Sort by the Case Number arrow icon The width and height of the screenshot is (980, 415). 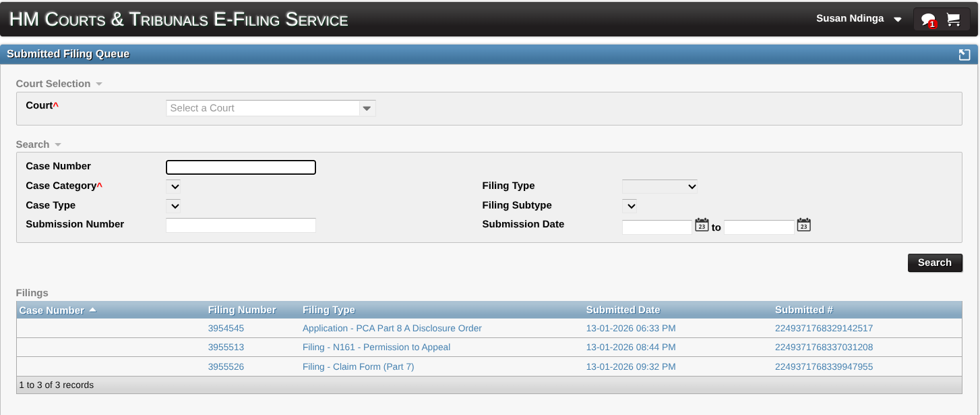tap(92, 310)
